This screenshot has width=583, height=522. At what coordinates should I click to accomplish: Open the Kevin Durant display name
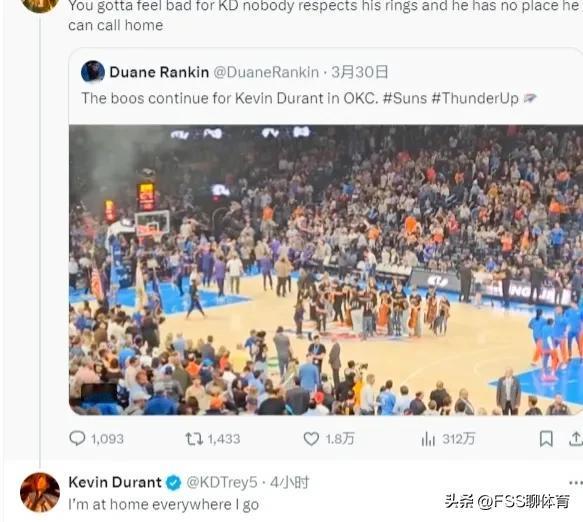[115, 482]
